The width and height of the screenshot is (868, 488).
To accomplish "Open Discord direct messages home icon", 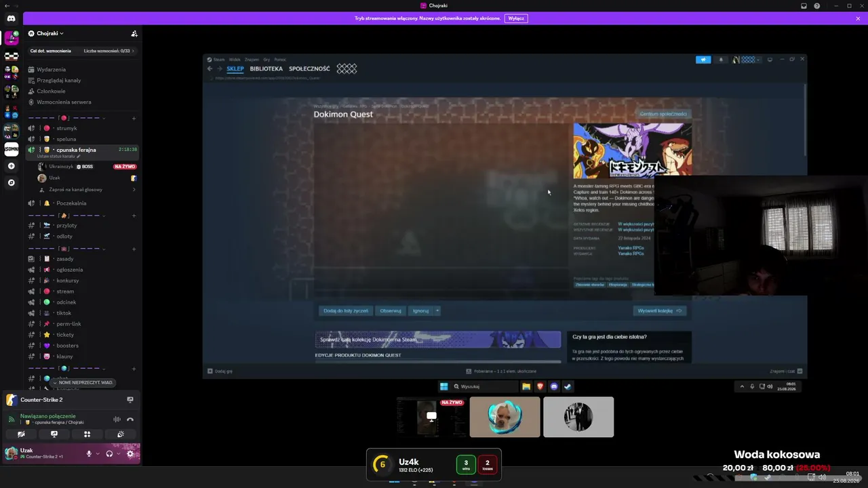I will (11, 18).
